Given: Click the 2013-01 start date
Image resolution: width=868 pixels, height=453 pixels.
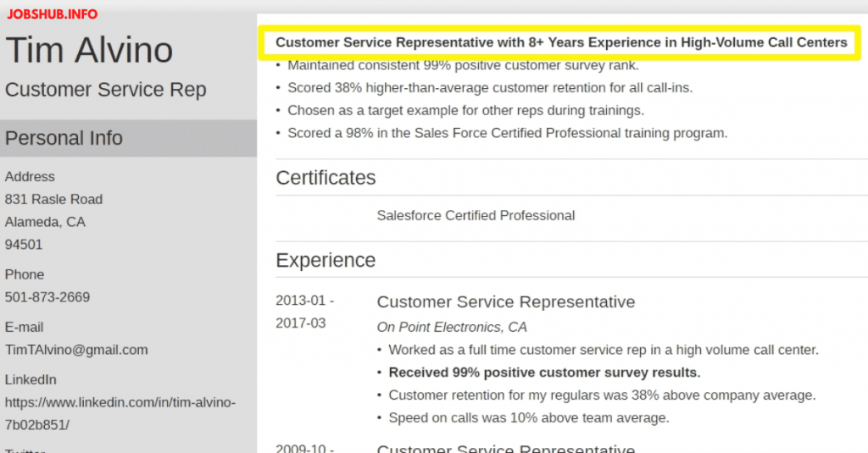Looking at the screenshot, I should coord(304,301).
